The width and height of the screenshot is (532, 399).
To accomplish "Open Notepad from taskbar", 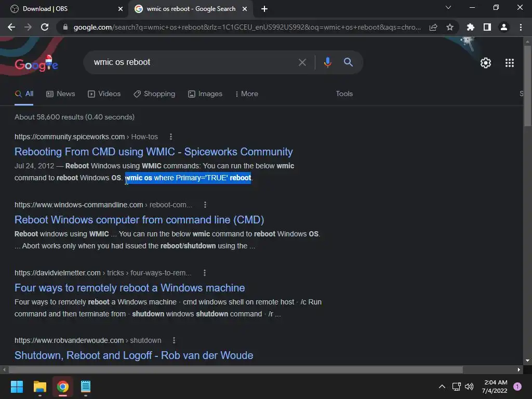I will (x=86, y=387).
